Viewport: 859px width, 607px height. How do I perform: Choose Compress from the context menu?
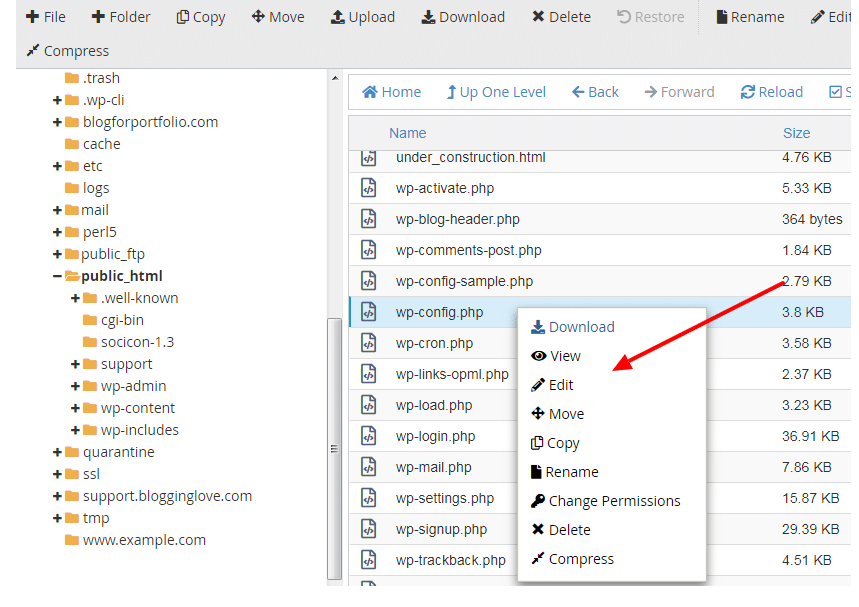[572, 559]
